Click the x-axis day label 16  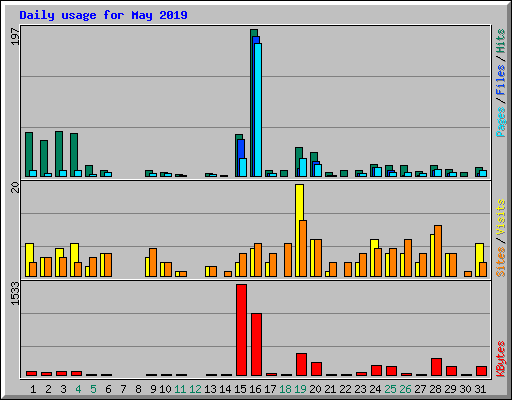(x=255, y=389)
